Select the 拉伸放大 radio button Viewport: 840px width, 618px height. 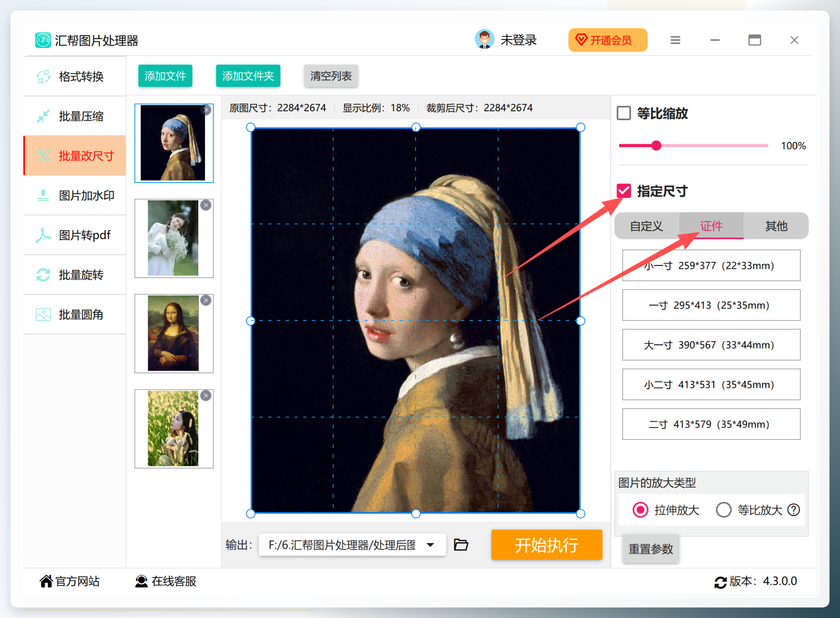pos(640,510)
